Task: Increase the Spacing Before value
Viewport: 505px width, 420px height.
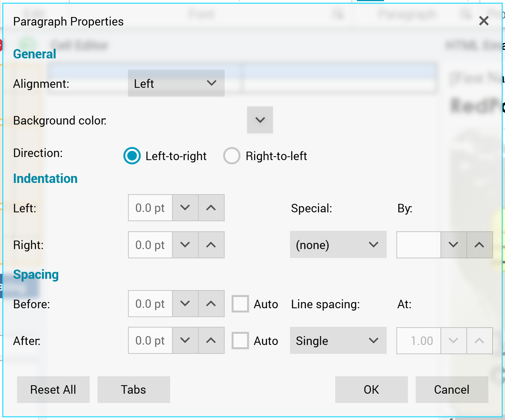Action: point(211,304)
